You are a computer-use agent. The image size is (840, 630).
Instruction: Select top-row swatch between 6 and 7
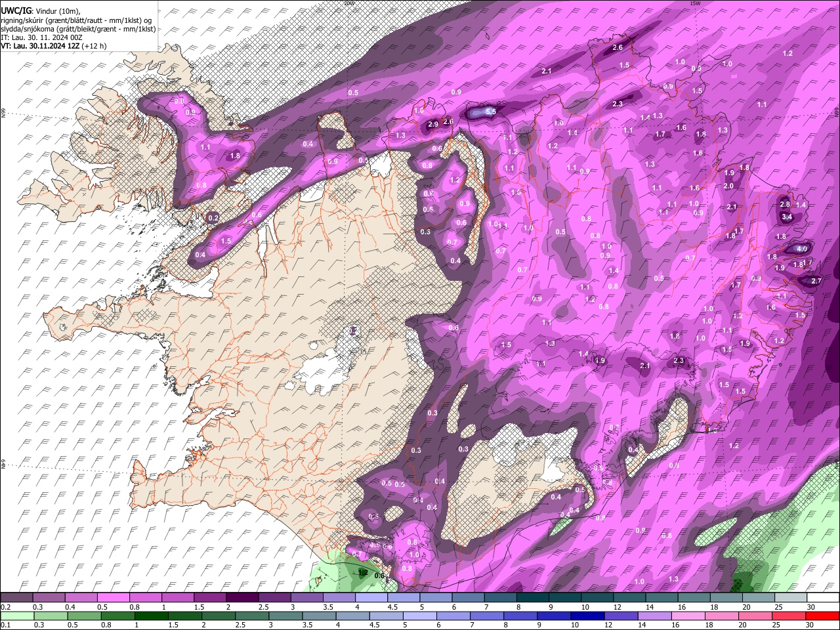pos(468,598)
